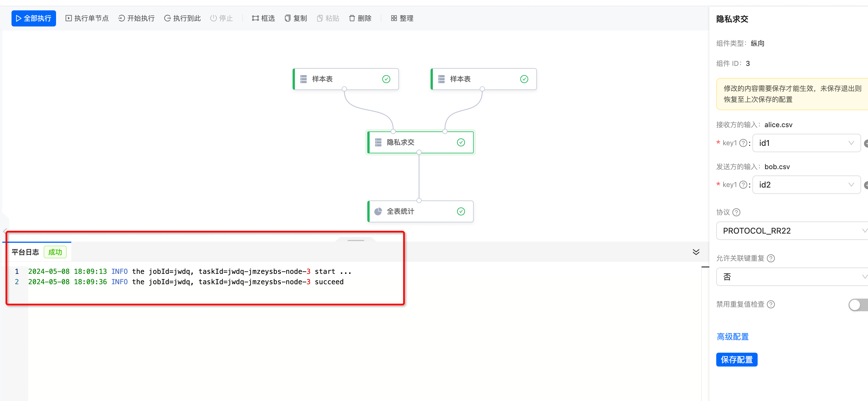This screenshot has height=401, width=868.
Task: Run all nodes with 全部执行 button
Action: coord(34,18)
